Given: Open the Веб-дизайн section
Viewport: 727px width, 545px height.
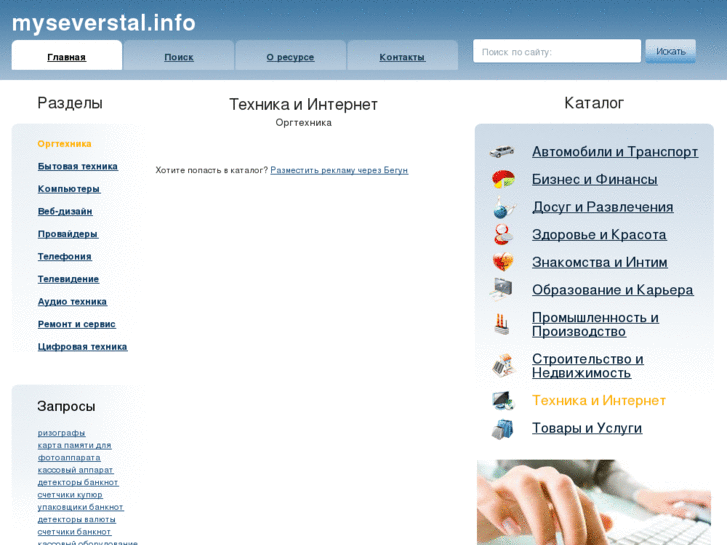Looking at the screenshot, I should 65,211.
